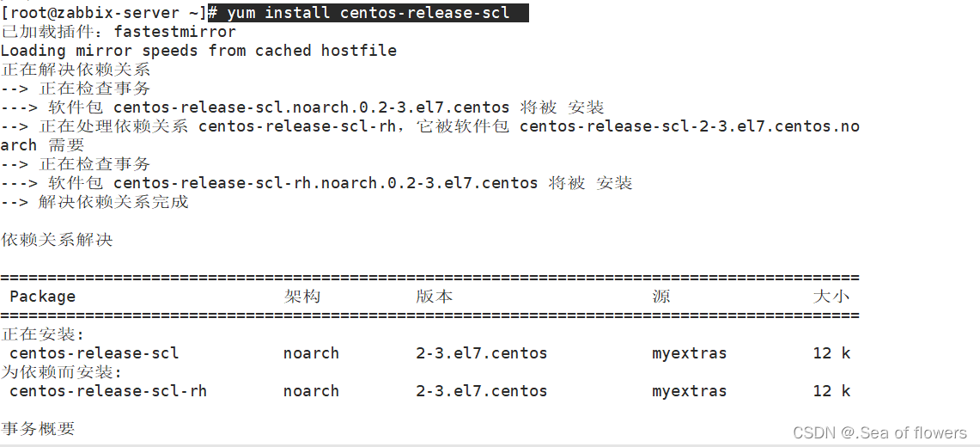Click the 'Loading mirror speeds' line
The height and width of the screenshot is (447, 980).
pyautogui.click(x=198, y=51)
